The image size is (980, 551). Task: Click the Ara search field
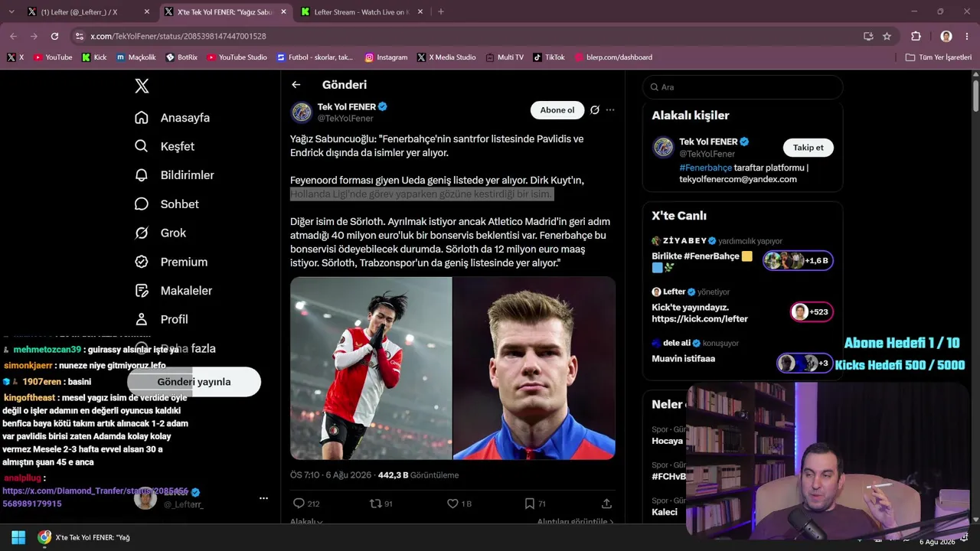743,87
